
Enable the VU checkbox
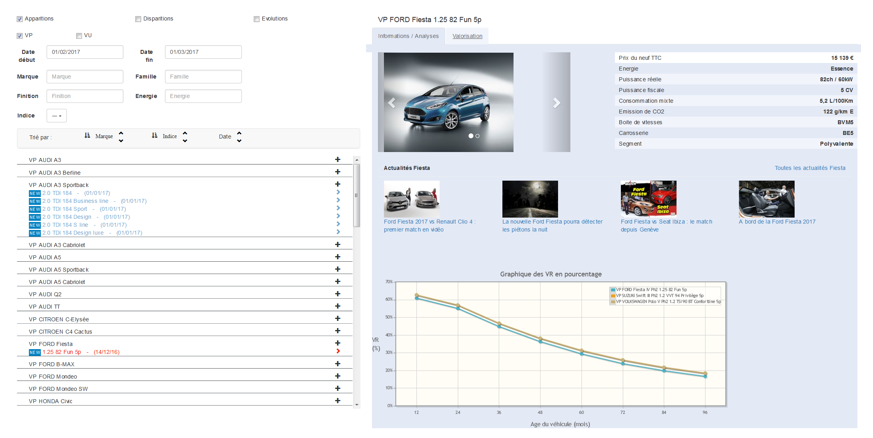(79, 36)
